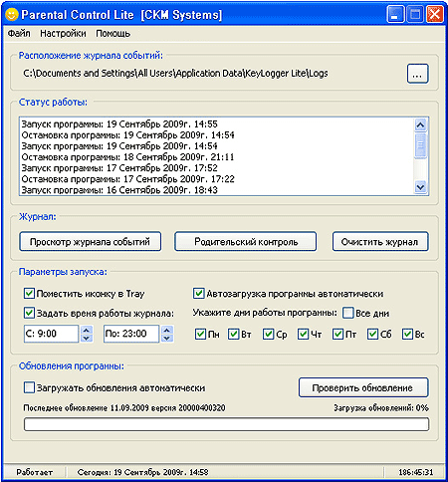Close the Parental Control Lite window
This screenshot has width=448, height=482.
435,15
